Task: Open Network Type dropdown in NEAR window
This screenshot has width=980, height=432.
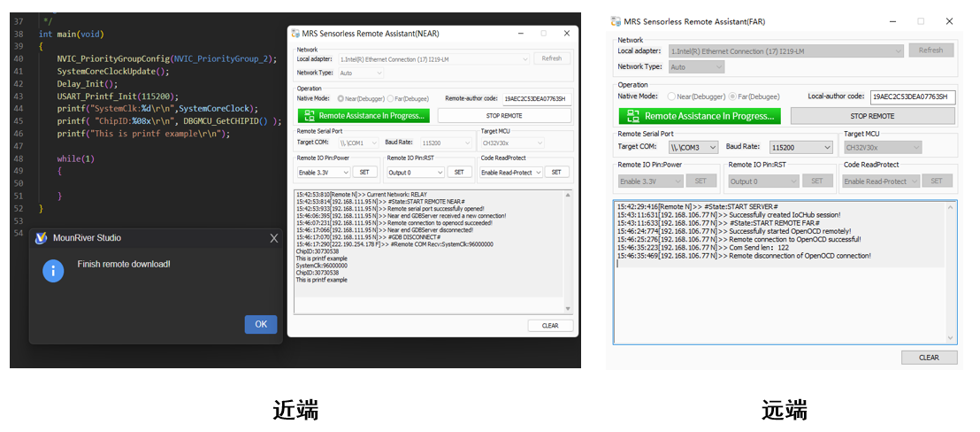Action: pos(361,73)
